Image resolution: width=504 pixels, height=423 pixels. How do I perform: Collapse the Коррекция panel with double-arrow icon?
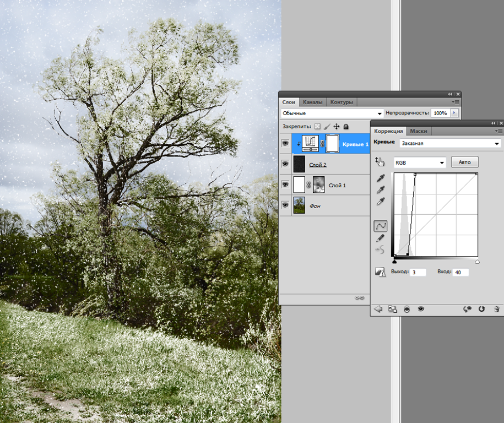pos(493,123)
